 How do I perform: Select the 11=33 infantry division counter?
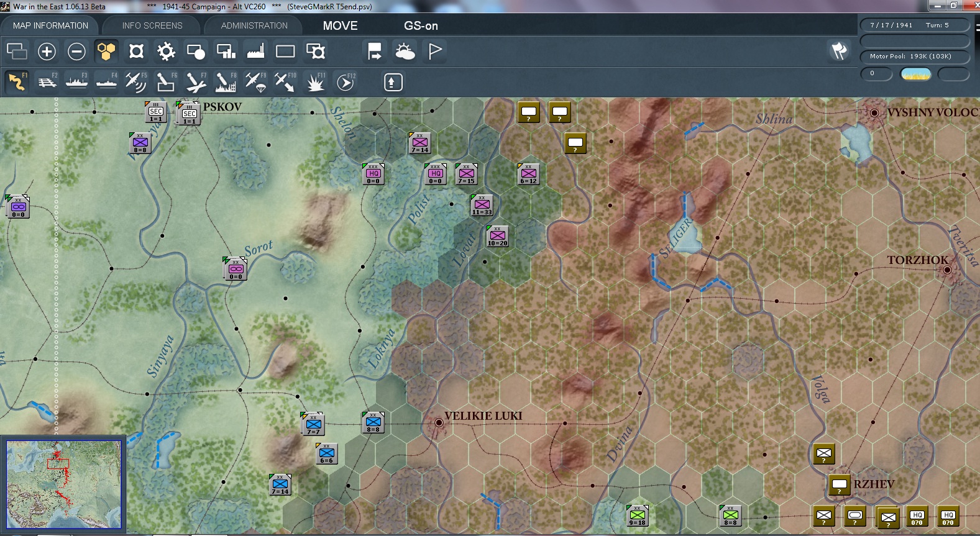click(482, 205)
